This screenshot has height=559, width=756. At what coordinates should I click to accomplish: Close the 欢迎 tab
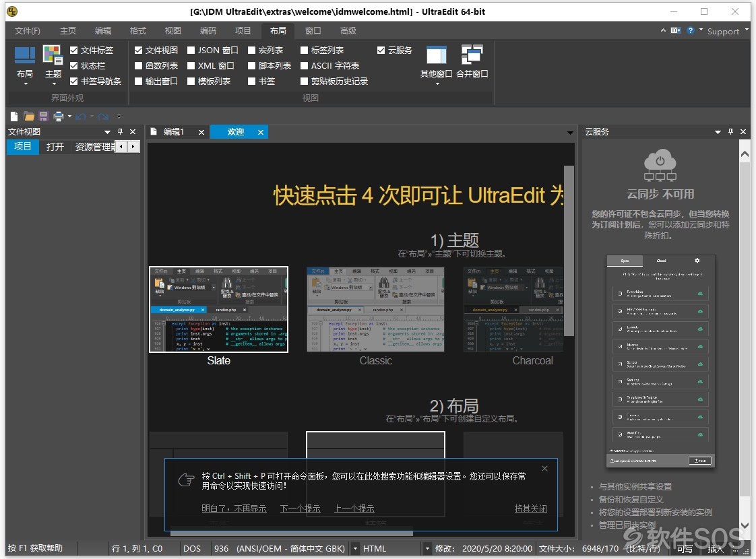point(260,133)
